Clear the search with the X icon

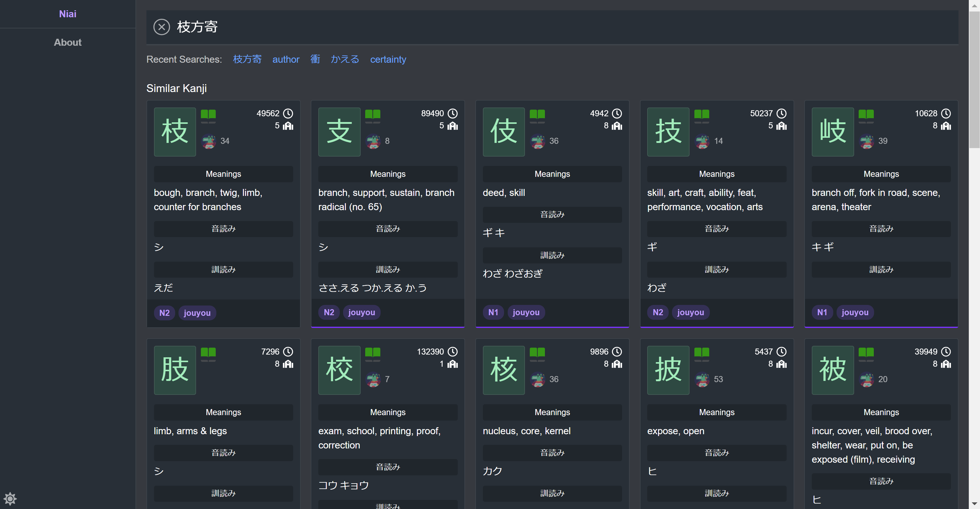pos(161,27)
